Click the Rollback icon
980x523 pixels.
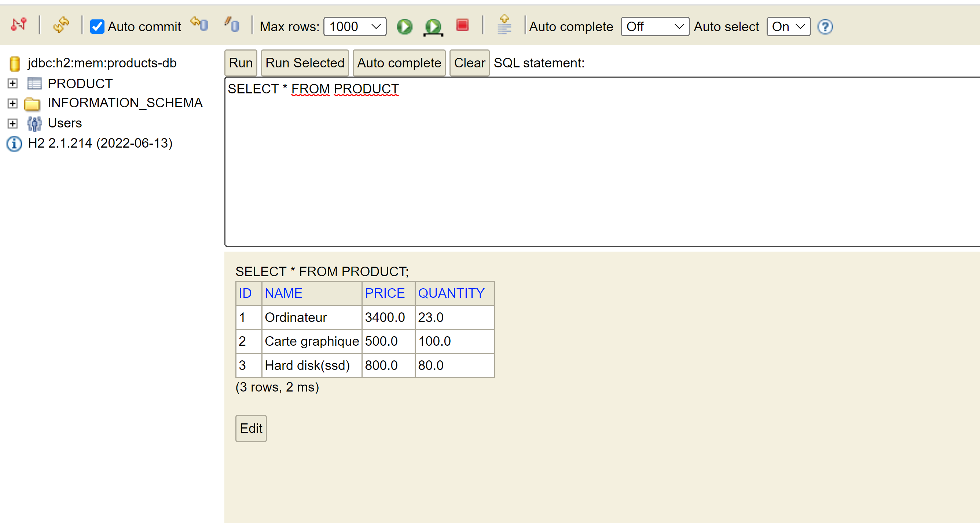[x=199, y=24]
